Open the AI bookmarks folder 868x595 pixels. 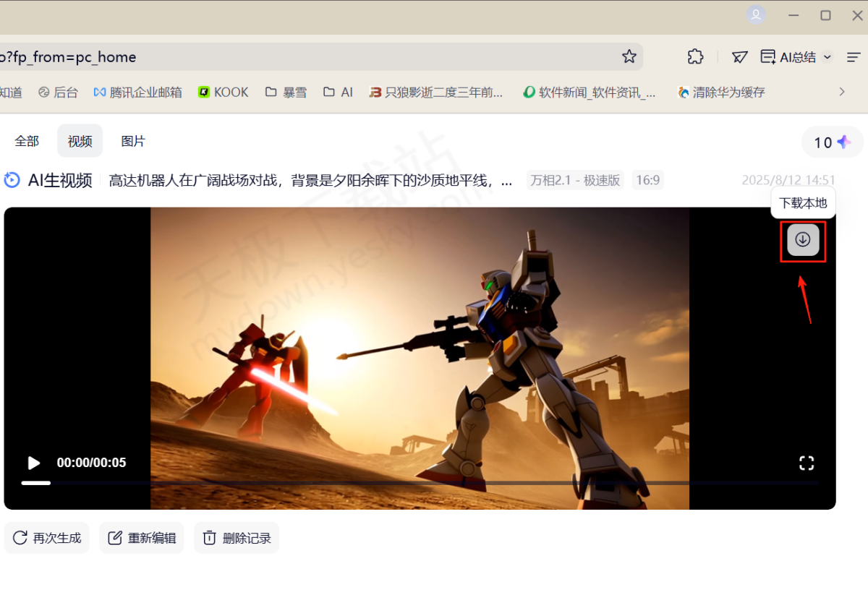click(337, 92)
